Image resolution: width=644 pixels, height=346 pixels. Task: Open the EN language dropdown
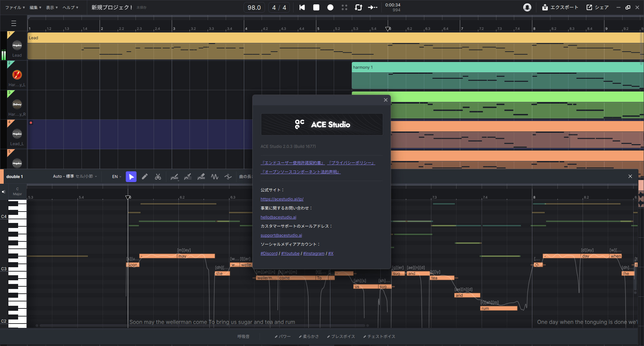tap(117, 177)
